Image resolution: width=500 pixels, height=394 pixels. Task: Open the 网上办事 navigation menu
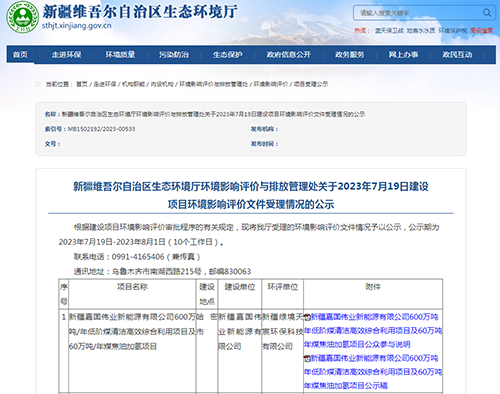403,55
